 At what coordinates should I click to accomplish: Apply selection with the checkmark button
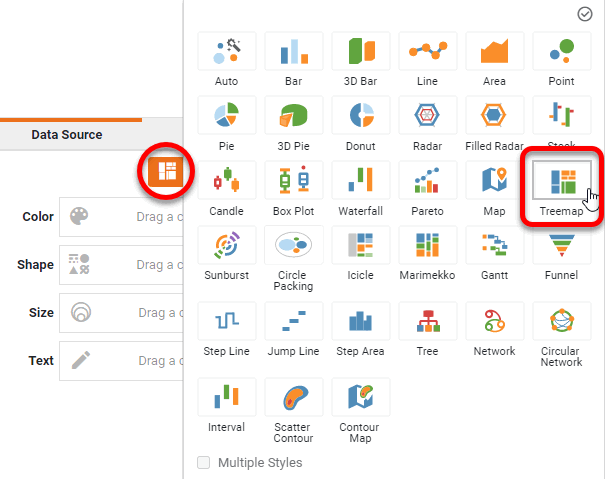click(585, 14)
